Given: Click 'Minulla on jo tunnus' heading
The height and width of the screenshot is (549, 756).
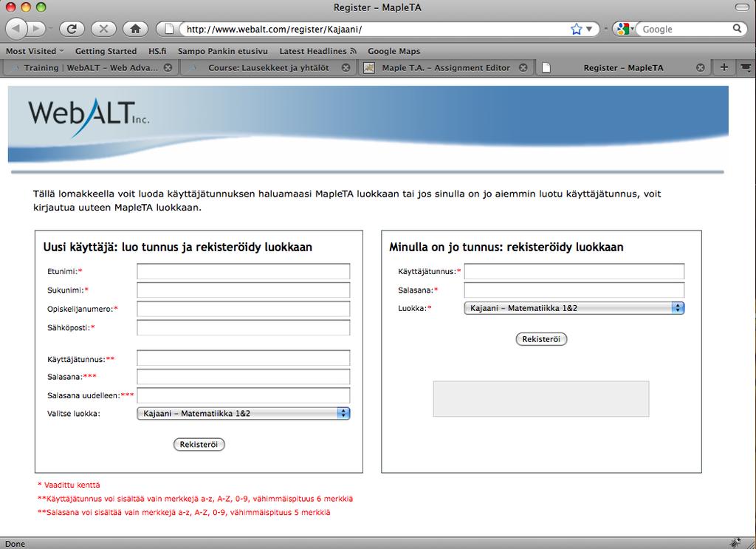Looking at the screenshot, I should (506, 247).
